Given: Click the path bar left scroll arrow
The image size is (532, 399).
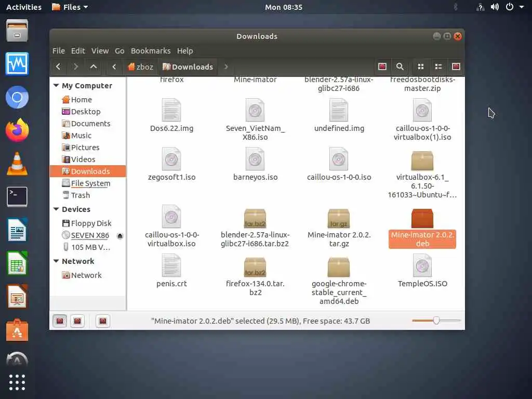Looking at the screenshot, I should tap(114, 67).
